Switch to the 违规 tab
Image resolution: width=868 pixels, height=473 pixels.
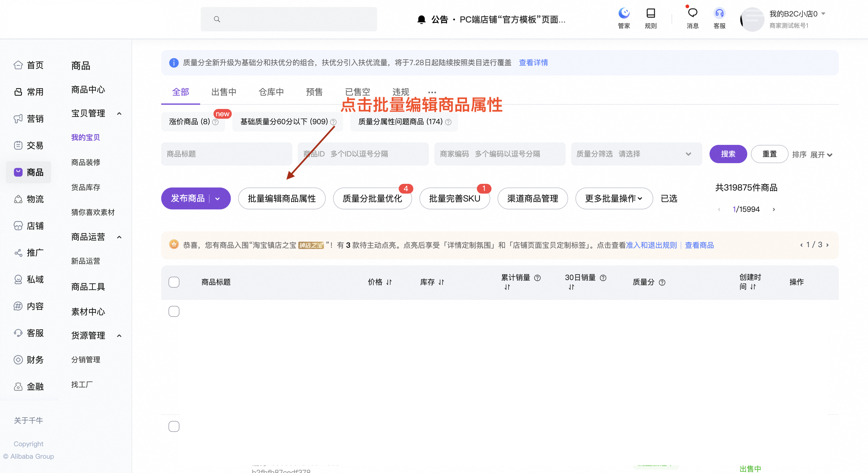(400, 92)
